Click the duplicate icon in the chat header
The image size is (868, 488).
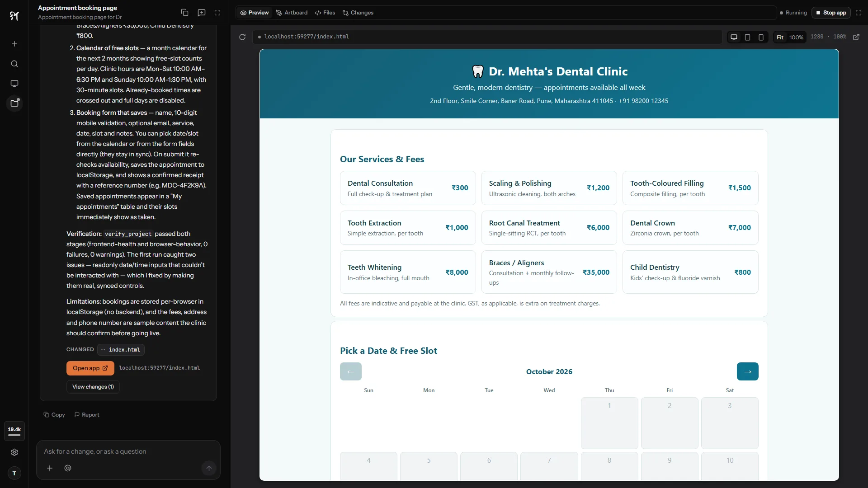coord(184,13)
